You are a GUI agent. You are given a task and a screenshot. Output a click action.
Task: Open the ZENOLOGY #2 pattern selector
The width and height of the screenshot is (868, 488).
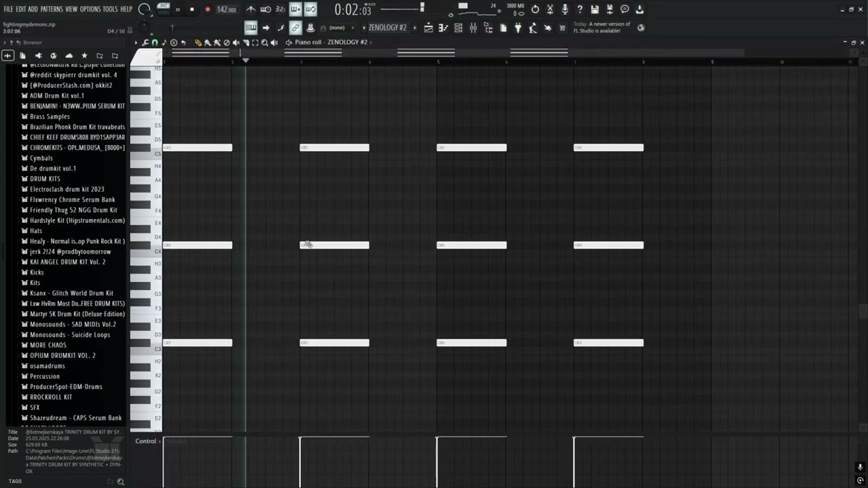tap(387, 28)
